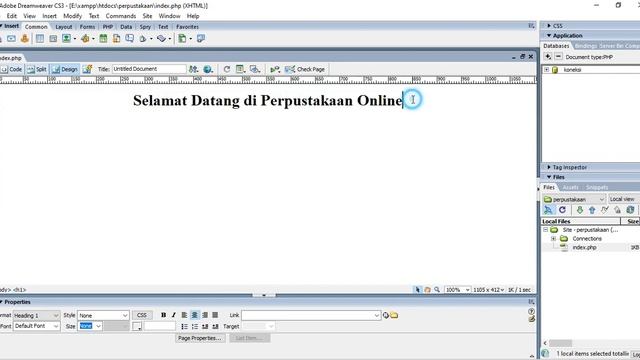
Task: Align text right in Properties
Action: [205, 315]
